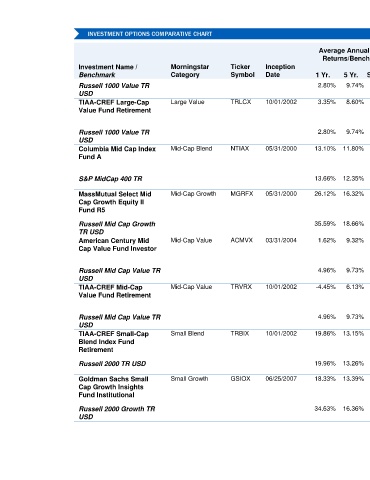Click the Ticker Symbol column header
The width and height of the screenshot is (370, 480).
click(242, 71)
